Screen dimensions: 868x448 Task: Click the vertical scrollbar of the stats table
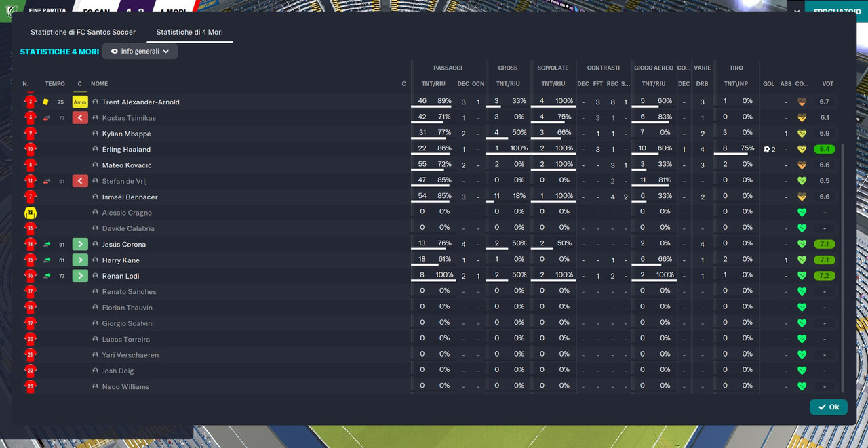pyautogui.click(x=842, y=268)
